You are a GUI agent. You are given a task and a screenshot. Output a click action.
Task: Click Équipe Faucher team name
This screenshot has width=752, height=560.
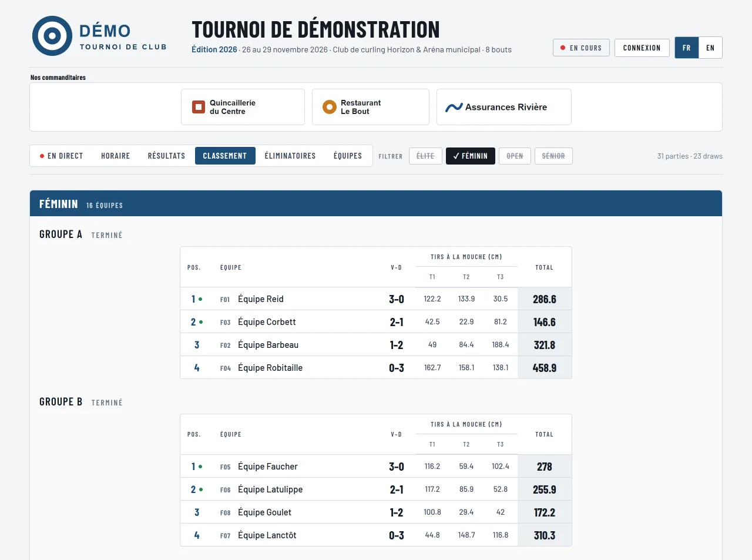[268, 467]
